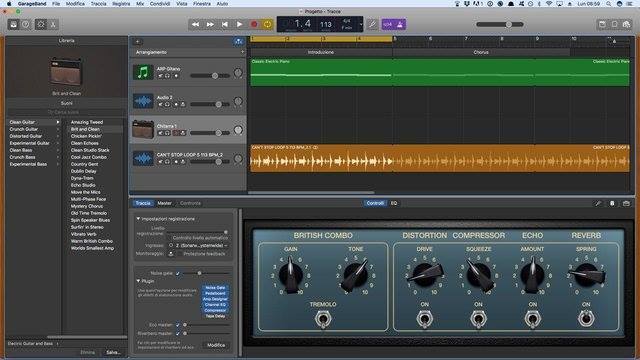Click the Fast Forward transport button
640x360 pixels.
tap(210, 24)
